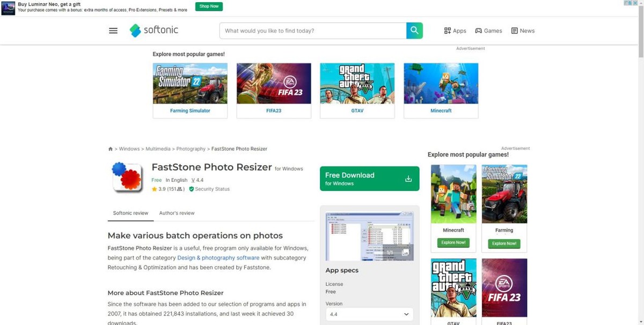Viewport: 644px width, 325px height.
Task: Click the Shop Now ad button
Action: click(x=209, y=6)
